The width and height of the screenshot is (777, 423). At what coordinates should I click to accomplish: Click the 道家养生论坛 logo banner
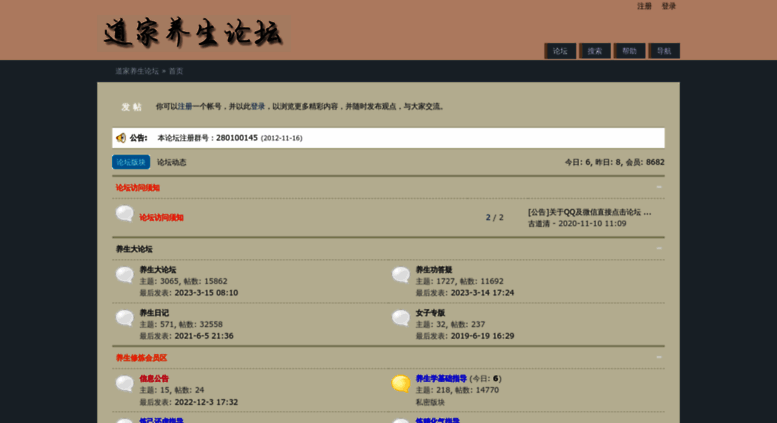point(193,33)
